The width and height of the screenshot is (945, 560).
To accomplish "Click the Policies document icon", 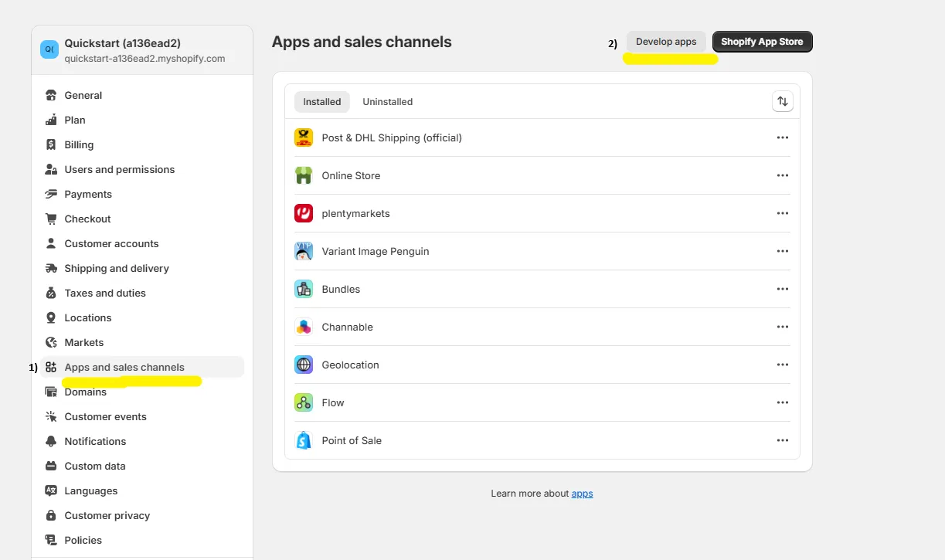I will pyautogui.click(x=51, y=540).
